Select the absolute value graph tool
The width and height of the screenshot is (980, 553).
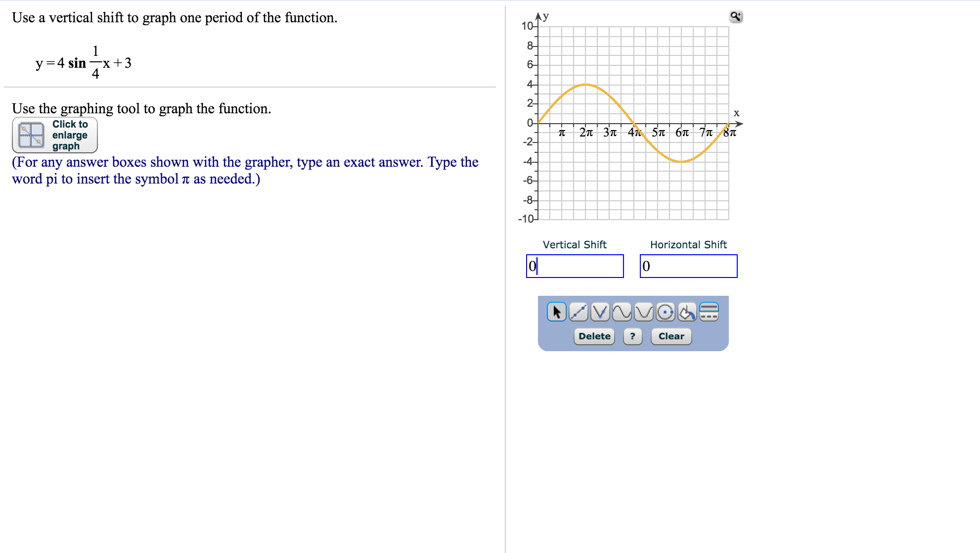[x=600, y=312]
